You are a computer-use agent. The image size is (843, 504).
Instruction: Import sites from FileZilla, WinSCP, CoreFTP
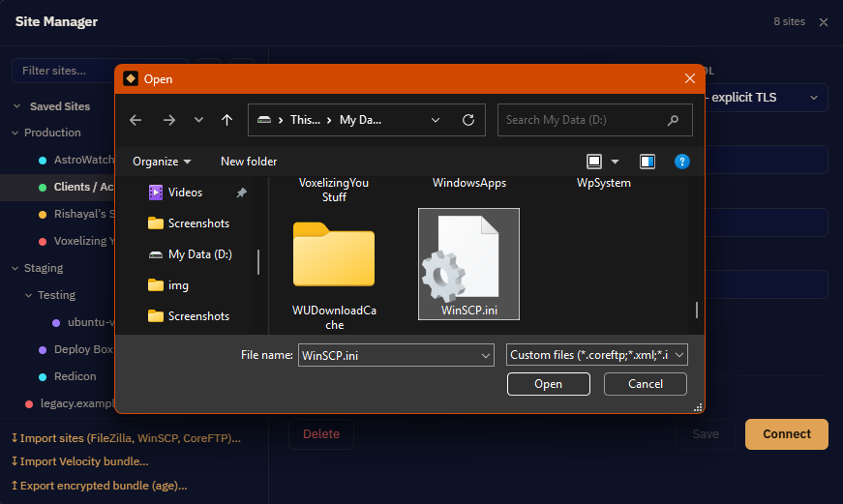[126, 438]
